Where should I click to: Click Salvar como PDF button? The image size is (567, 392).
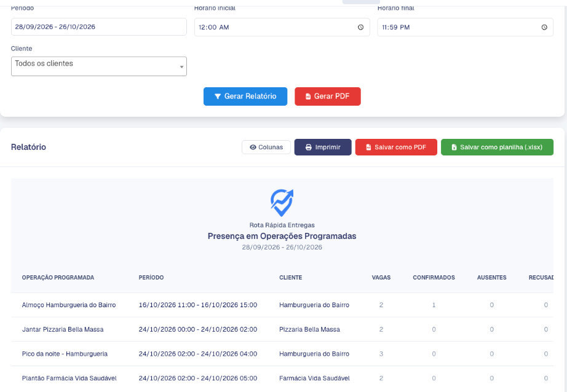(x=396, y=147)
